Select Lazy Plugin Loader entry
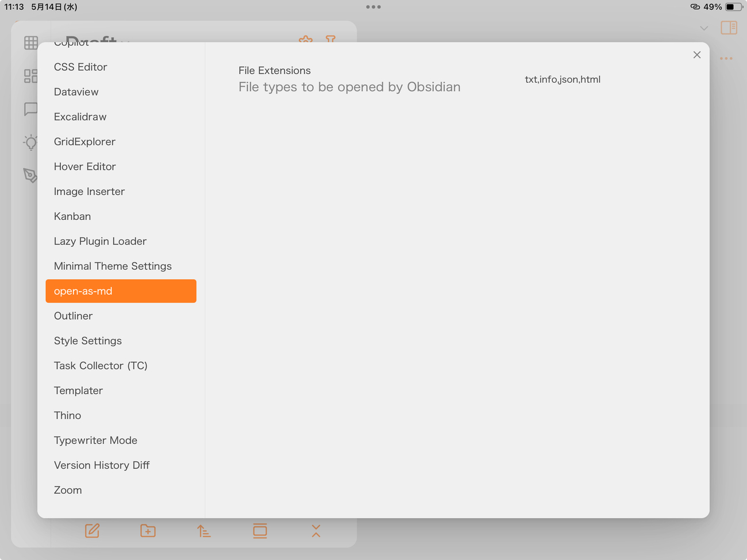The width and height of the screenshot is (747, 560). click(x=121, y=241)
